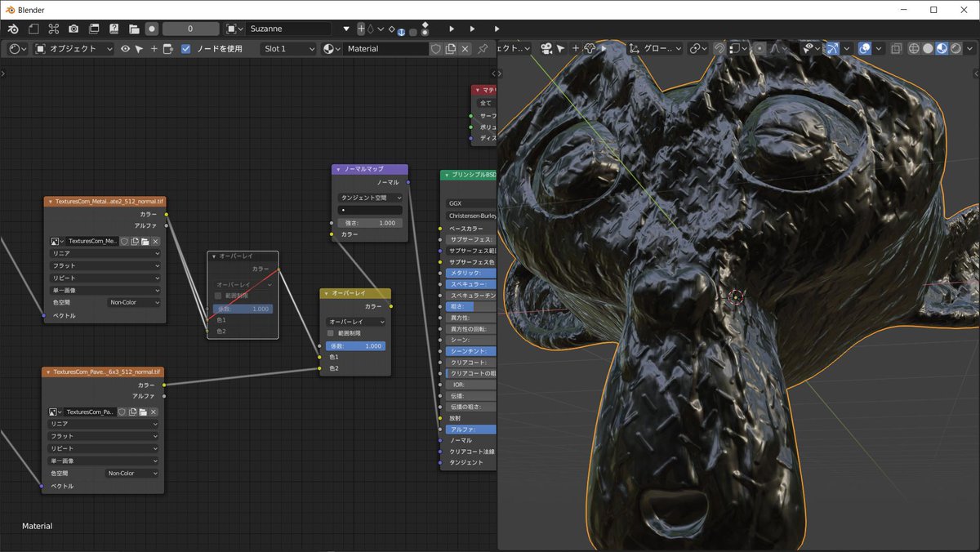This screenshot has height=552, width=980.
Task: Open image file for Metal normal texture node
Action: (x=145, y=242)
